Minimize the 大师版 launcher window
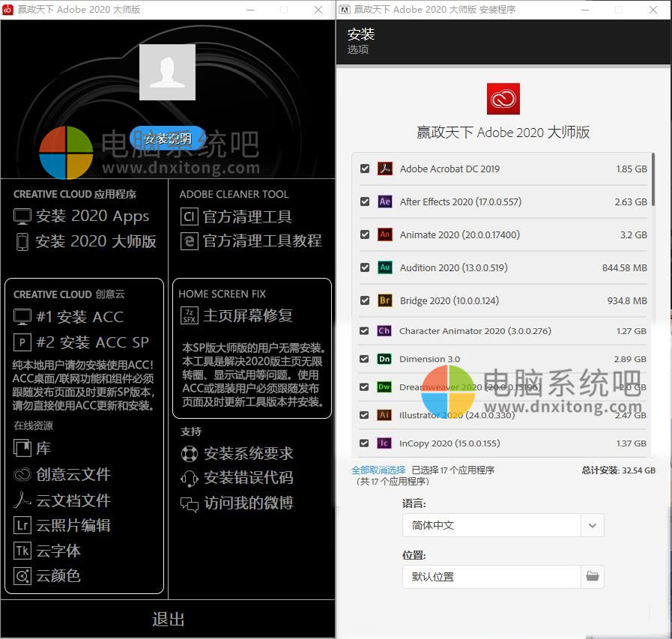The image size is (672, 639). (250, 10)
